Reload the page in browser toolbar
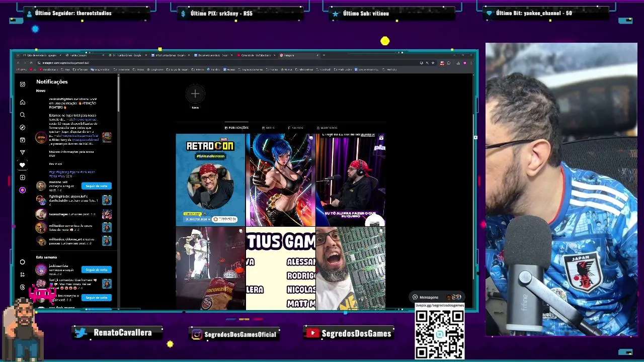Image resolution: width=644 pixels, height=362 pixels. (31, 63)
